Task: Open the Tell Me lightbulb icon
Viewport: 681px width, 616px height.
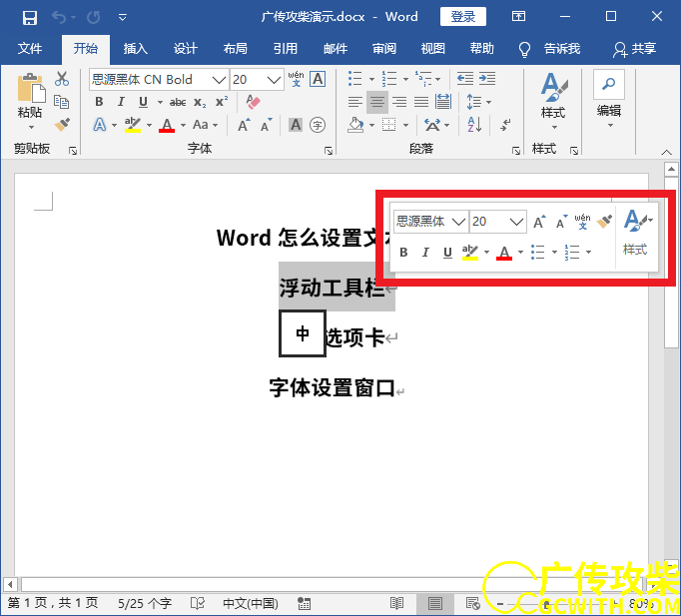Action: click(x=524, y=49)
